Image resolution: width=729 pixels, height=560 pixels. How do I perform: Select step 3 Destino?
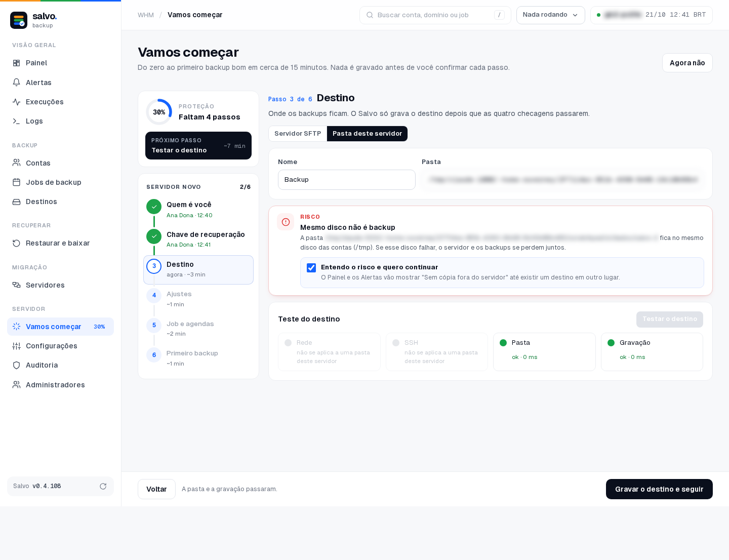(198, 270)
